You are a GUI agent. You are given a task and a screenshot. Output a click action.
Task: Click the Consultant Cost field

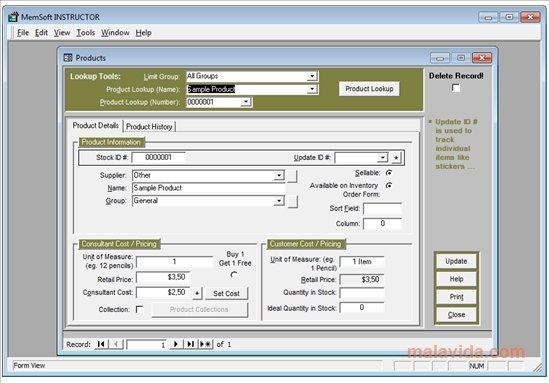163,293
